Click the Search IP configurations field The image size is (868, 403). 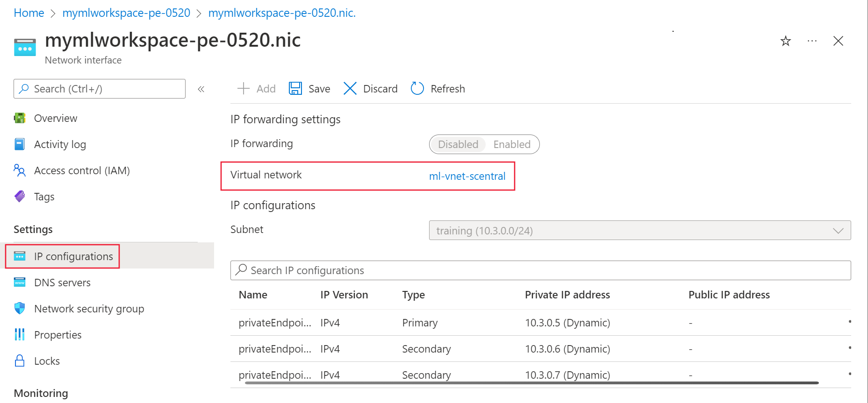pos(540,270)
